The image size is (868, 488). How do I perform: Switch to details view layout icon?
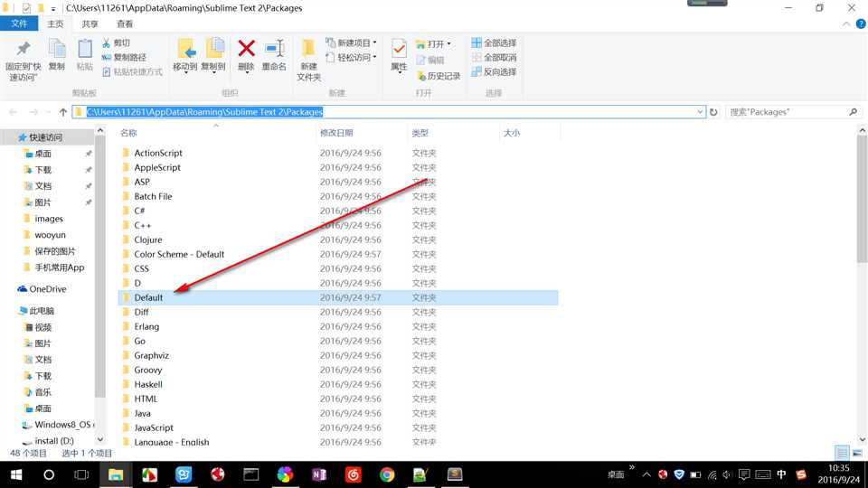pos(842,453)
